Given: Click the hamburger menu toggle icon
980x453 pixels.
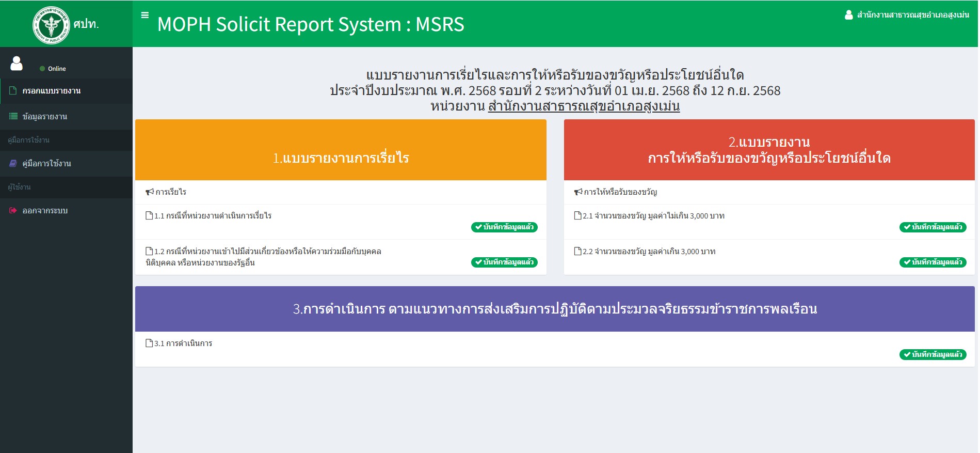Looking at the screenshot, I should pyautogui.click(x=145, y=15).
